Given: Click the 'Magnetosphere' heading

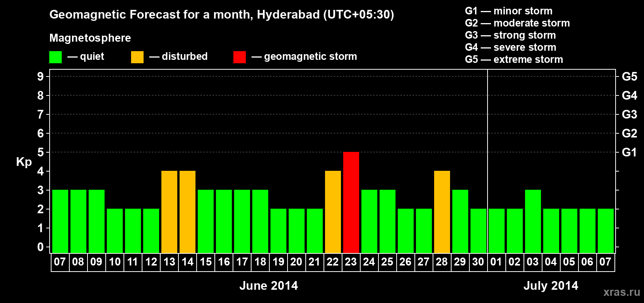Looking at the screenshot, I should pos(90,38).
